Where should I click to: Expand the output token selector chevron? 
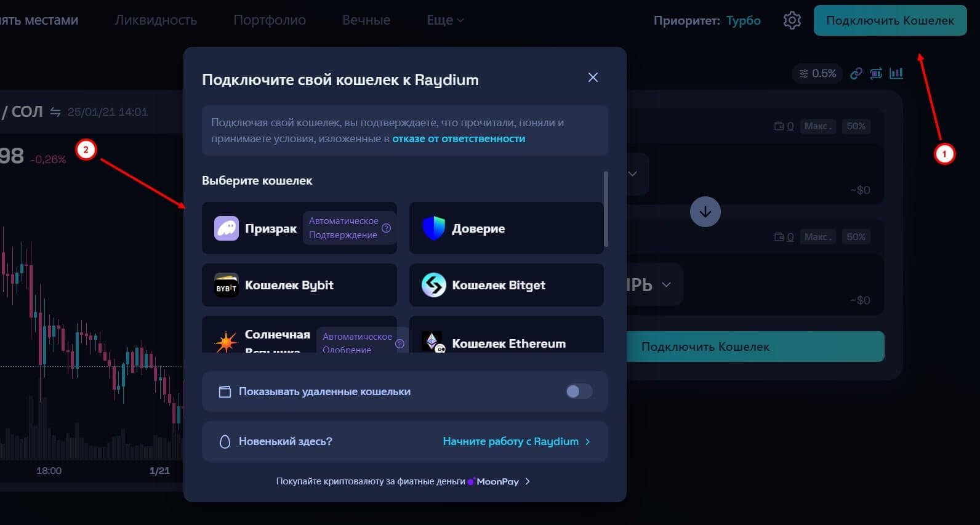666,285
